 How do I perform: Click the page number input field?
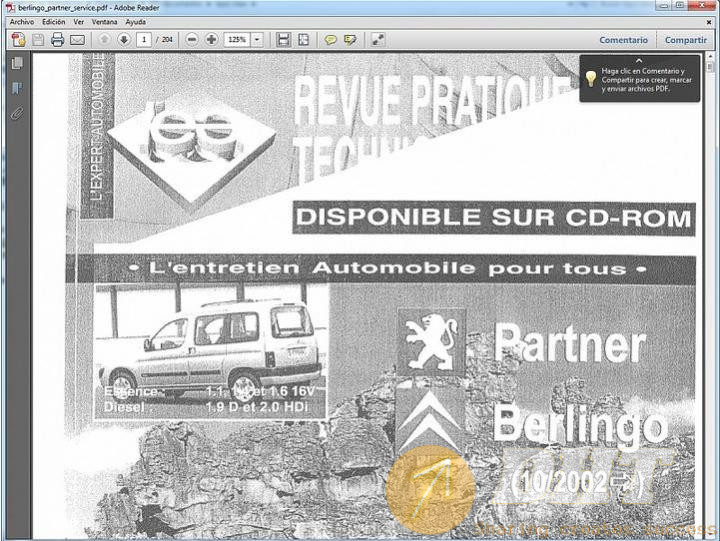point(144,40)
